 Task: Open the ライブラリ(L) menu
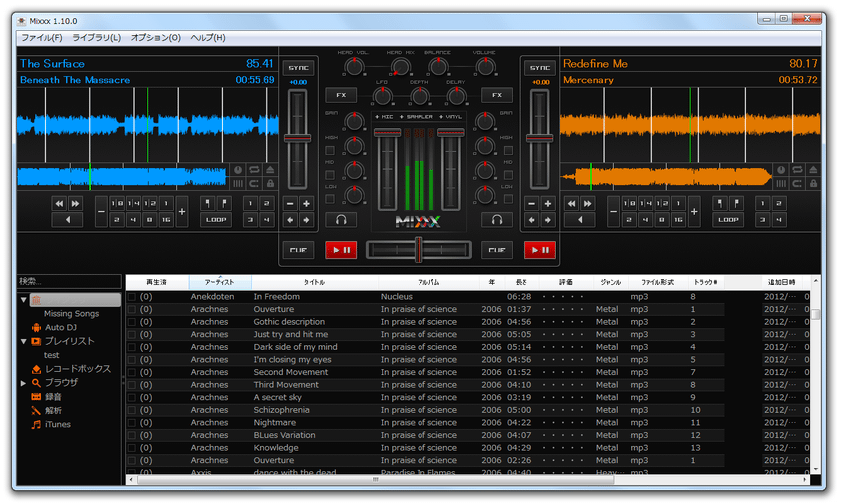click(x=97, y=38)
